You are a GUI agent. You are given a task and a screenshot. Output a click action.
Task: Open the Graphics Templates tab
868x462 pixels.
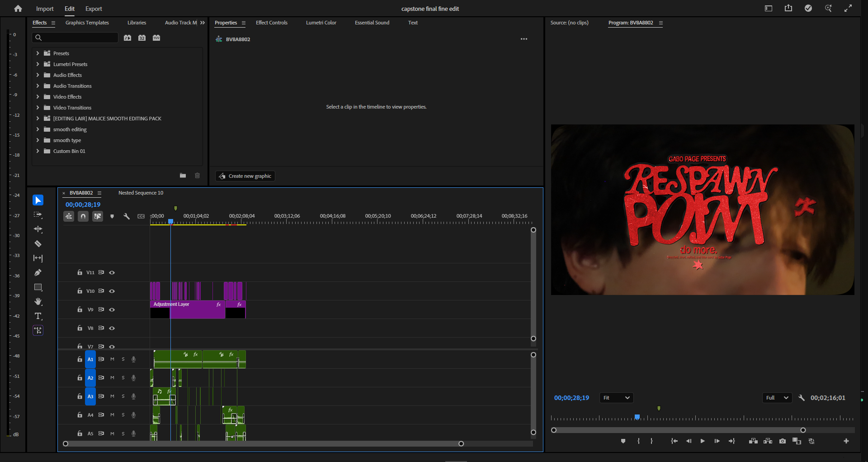87,23
